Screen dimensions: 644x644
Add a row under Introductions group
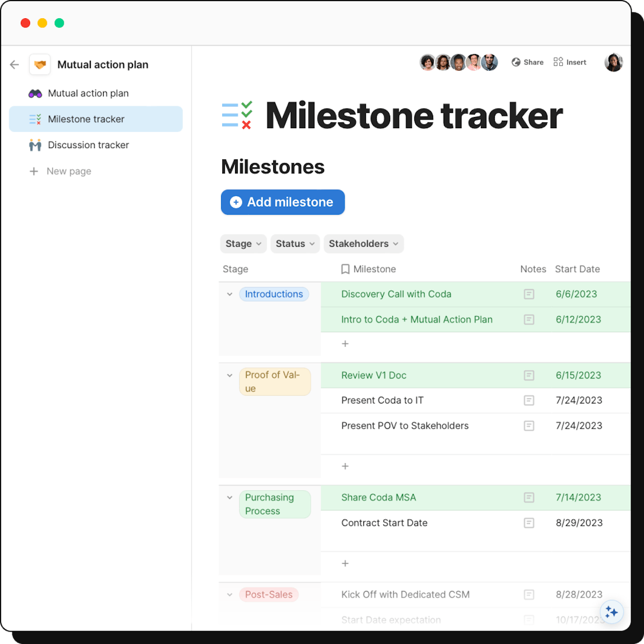point(345,343)
